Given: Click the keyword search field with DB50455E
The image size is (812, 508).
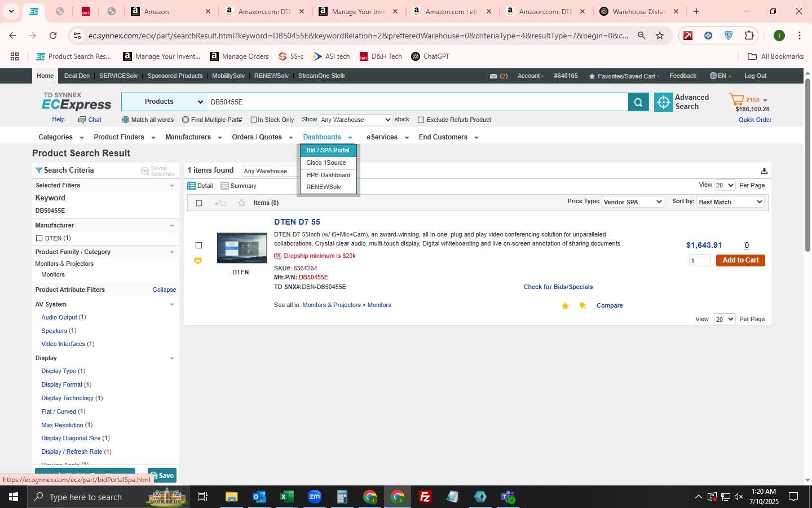Looking at the screenshot, I should coord(417,102).
